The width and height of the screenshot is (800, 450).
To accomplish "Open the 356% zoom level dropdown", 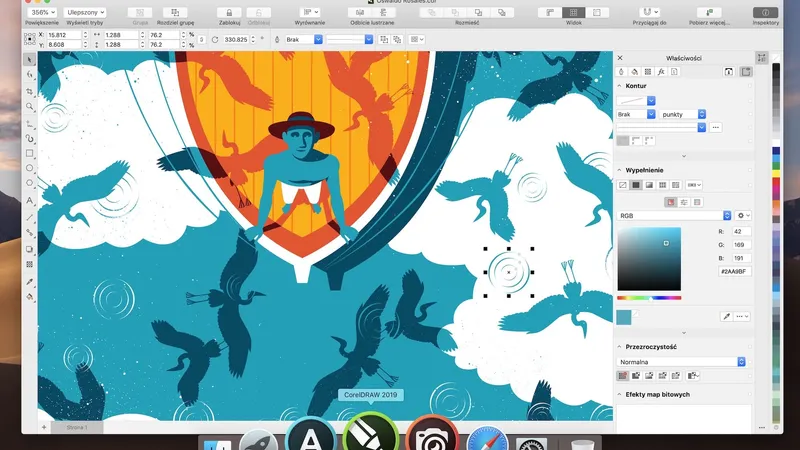I will pyautogui.click(x=42, y=13).
